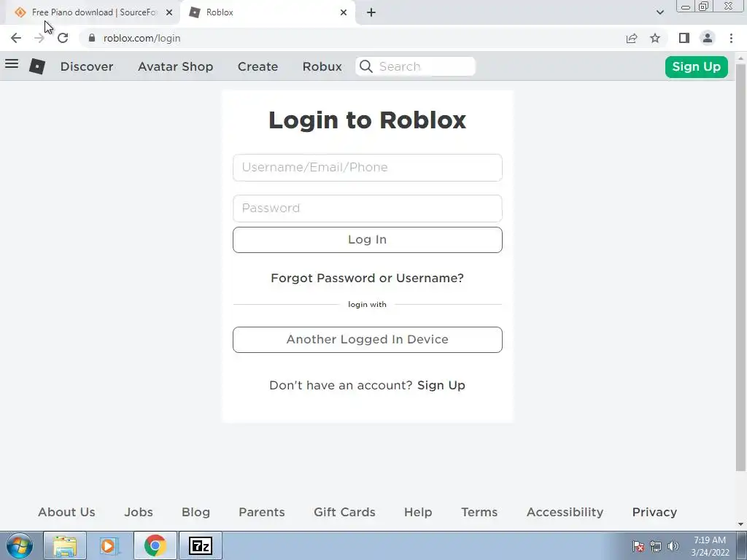
Task: Visit the Blog footer link
Action: 196,512
